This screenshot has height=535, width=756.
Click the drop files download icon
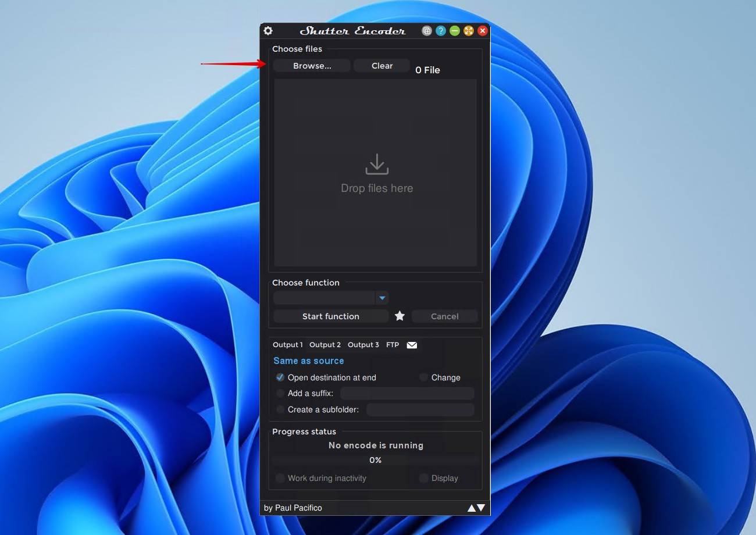coord(377,164)
